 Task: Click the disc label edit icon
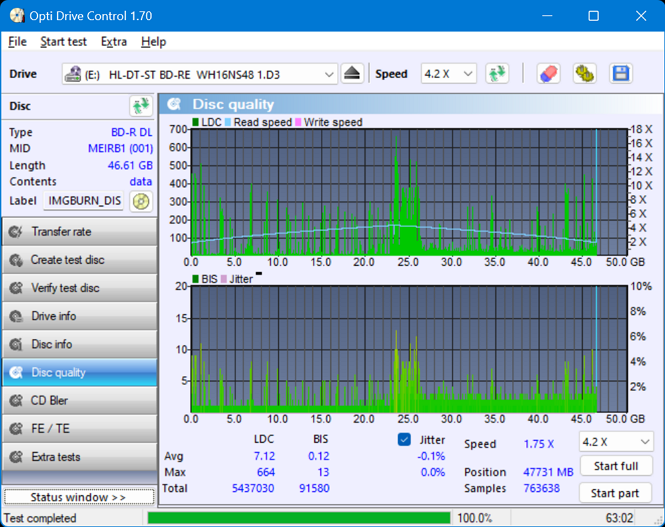click(x=141, y=201)
